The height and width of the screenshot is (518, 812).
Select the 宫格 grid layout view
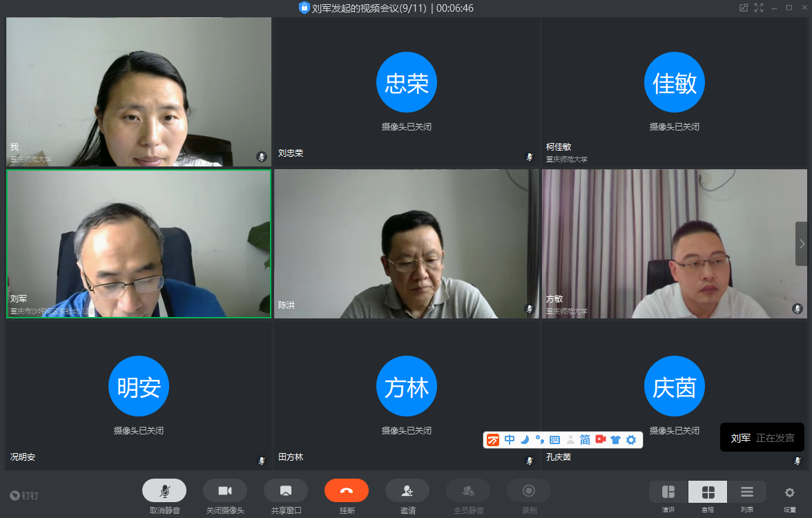click(x=708, y=492)
